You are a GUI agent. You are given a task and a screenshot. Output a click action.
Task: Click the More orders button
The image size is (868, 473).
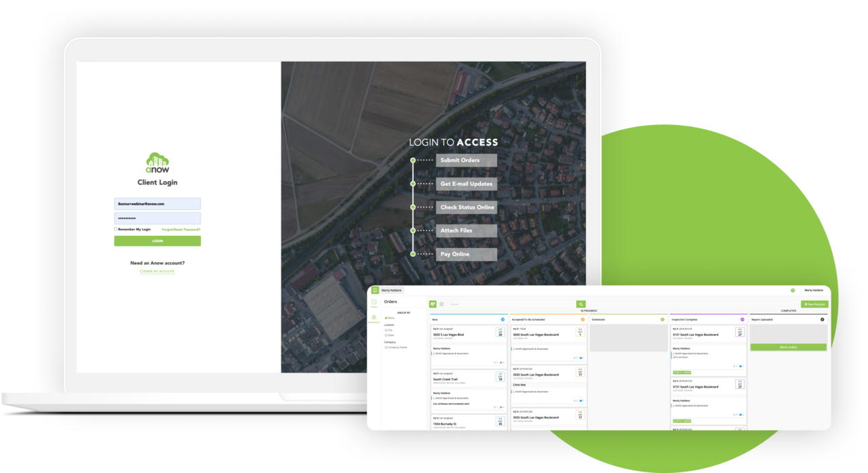click(788, 347)
